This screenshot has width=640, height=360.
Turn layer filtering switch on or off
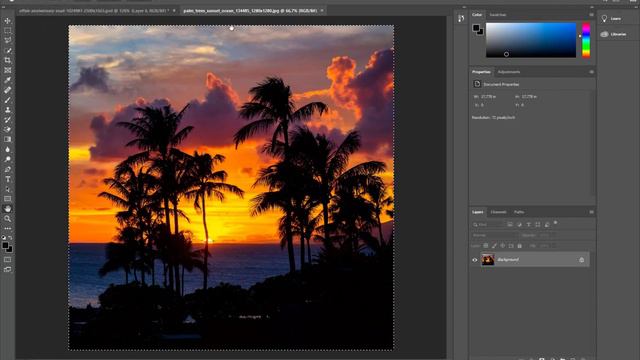(556, 223)
